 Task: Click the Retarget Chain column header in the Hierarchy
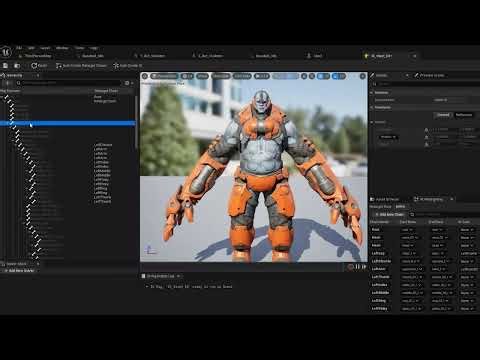(x=106, y=91)
